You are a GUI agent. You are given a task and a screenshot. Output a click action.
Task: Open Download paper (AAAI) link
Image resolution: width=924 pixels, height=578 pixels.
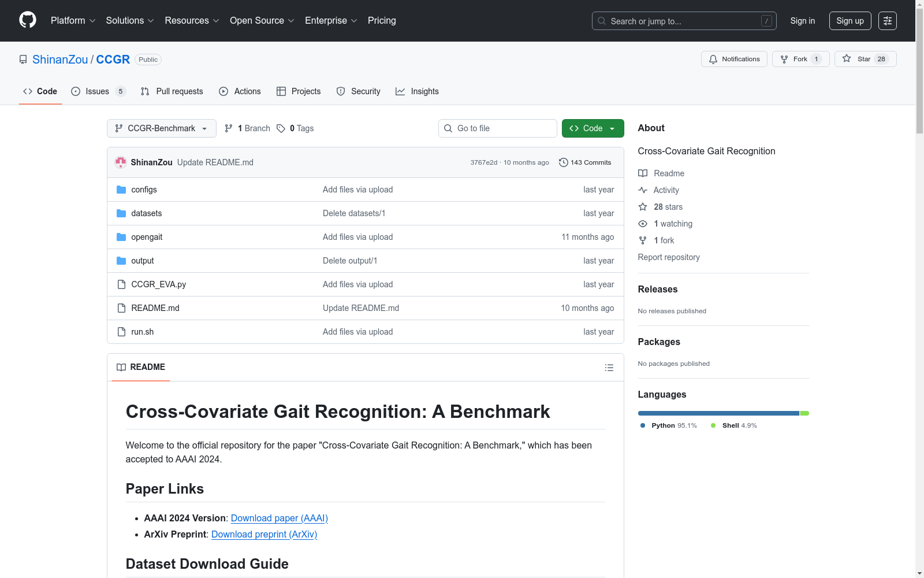pos(280,518)
